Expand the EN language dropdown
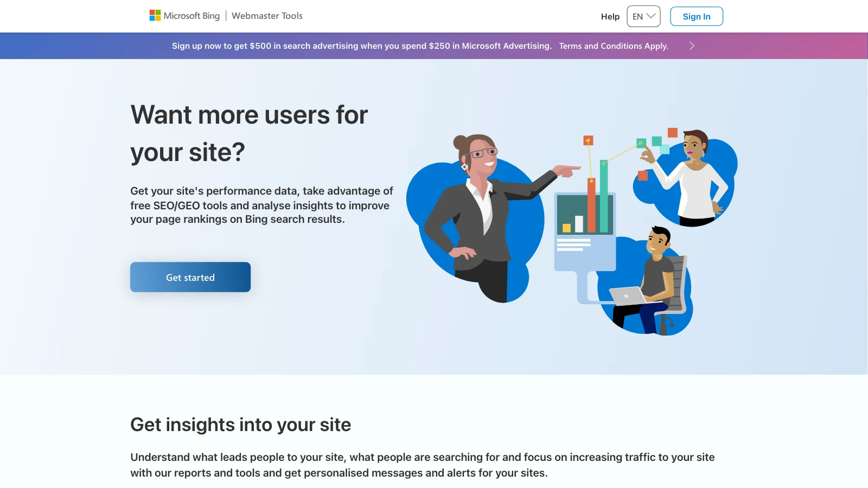 click(643, 16)
